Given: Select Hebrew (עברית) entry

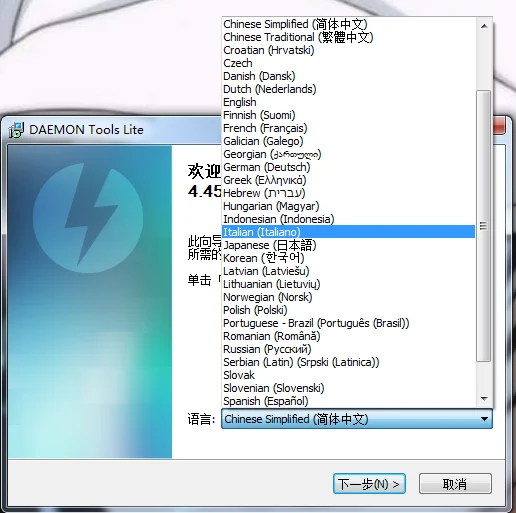Looking at the screenshot, I should pyautogui.click(x=348, y=193).
